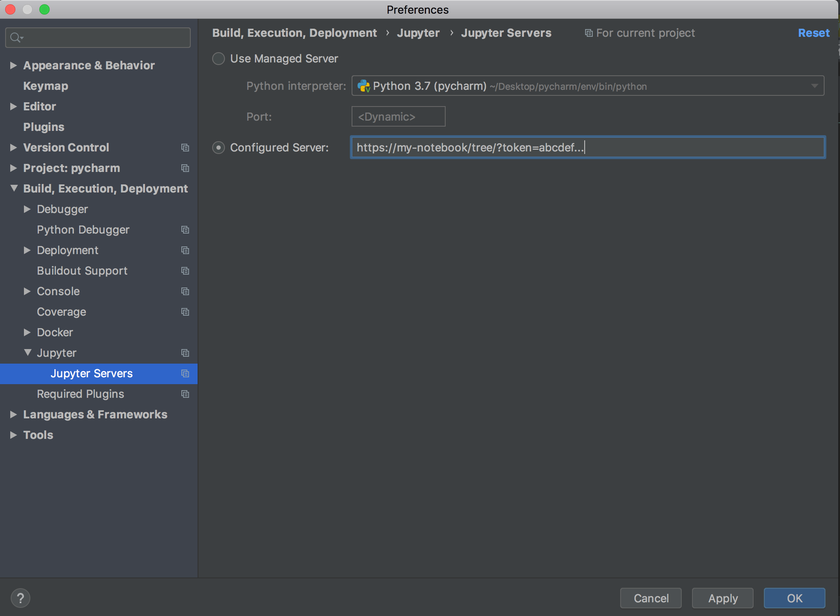840x616 pixels.
Task: Click Build, Execution, Deployment breadcrumb
Action: point(294,33)
